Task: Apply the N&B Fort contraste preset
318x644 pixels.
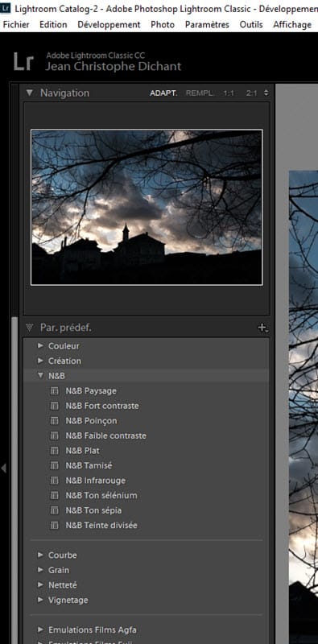Action: [102, 406]
